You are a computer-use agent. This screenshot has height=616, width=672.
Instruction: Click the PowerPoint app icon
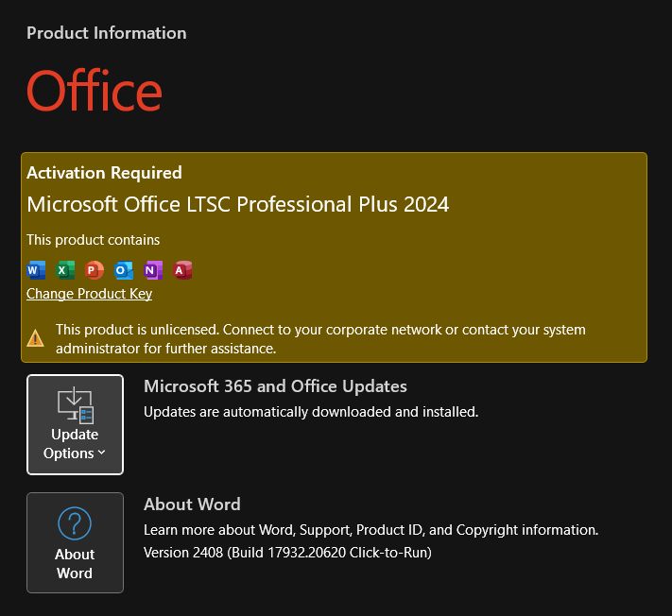[x=95, y=270]
